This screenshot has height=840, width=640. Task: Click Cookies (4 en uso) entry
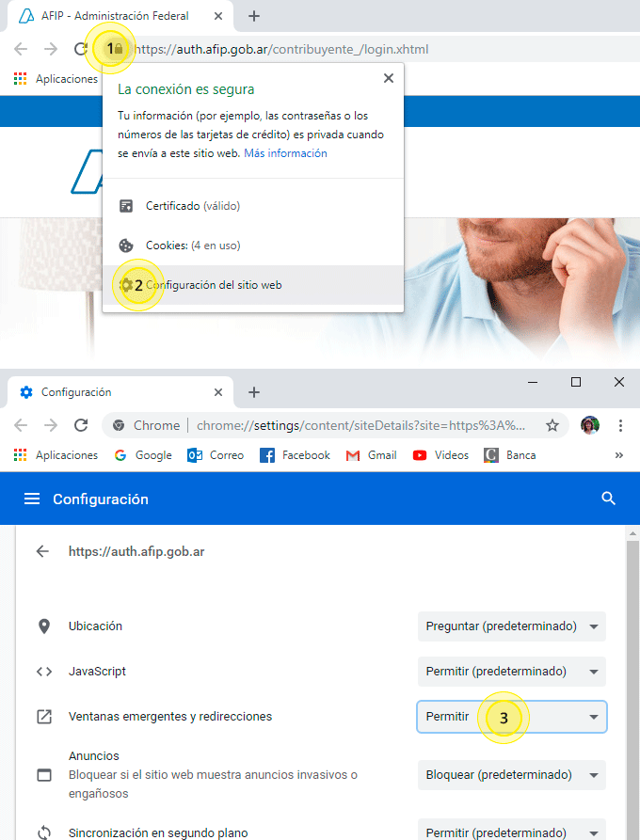click(x=253, y=246)
